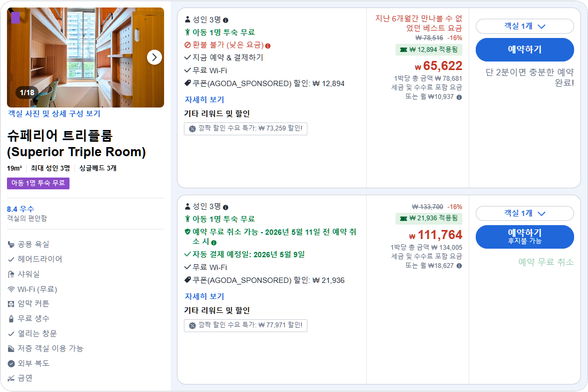588x392 pixels.
Task: Click the 예약하기 후지불 가능 button
Action: point(524,236)
